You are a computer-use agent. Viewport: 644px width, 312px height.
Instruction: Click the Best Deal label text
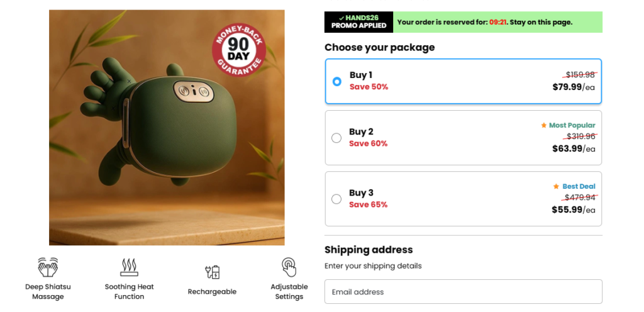pyautogui.click(x=579, y=186)
